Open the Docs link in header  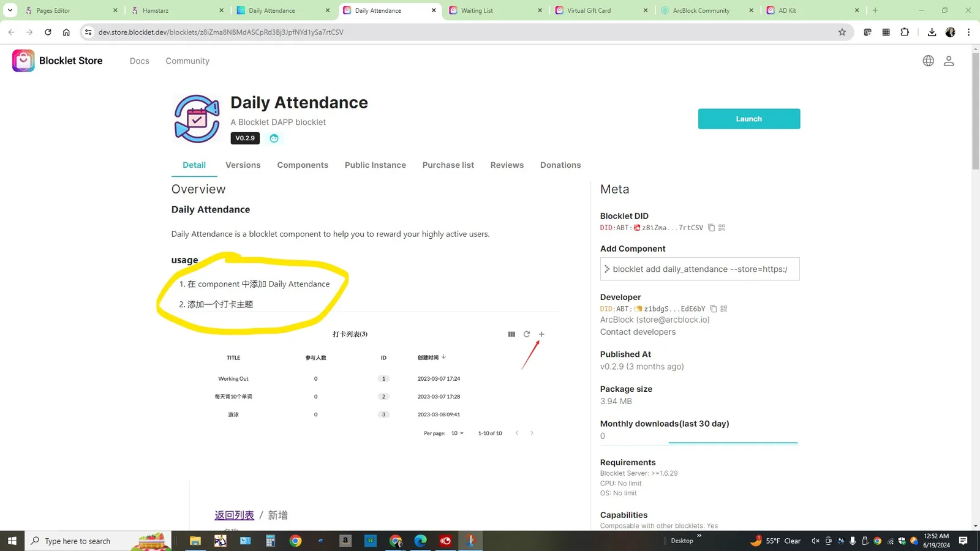[140, 61]
